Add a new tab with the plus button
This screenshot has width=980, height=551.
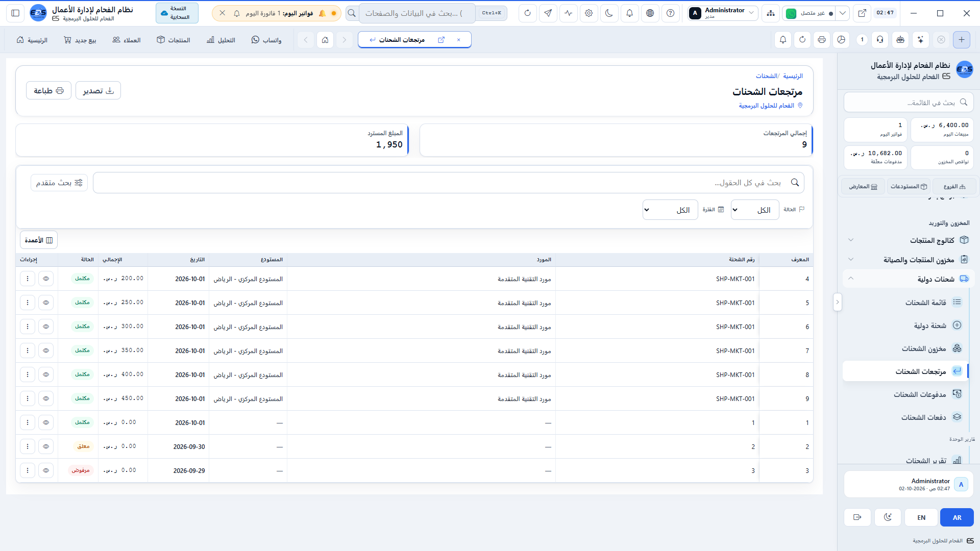962,40
